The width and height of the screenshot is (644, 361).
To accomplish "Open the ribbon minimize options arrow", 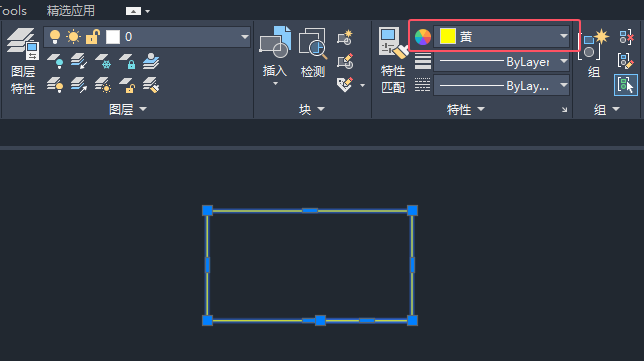I will coord(147,11).
